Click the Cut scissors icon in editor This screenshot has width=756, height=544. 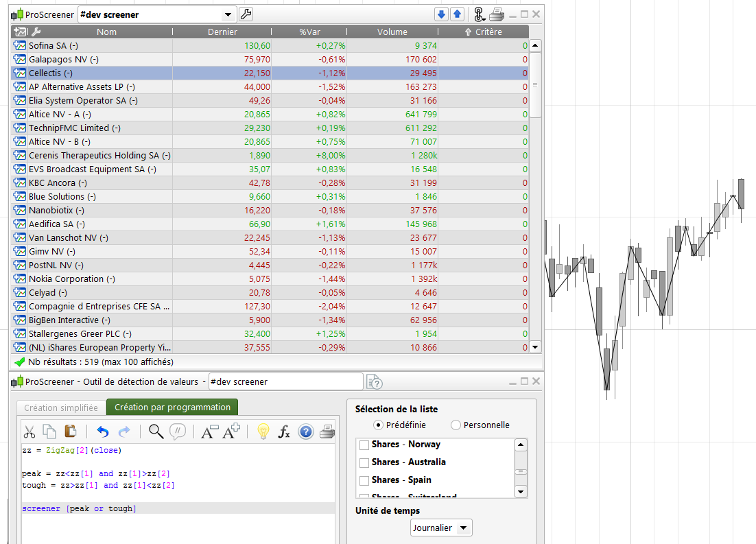[29, 431]
